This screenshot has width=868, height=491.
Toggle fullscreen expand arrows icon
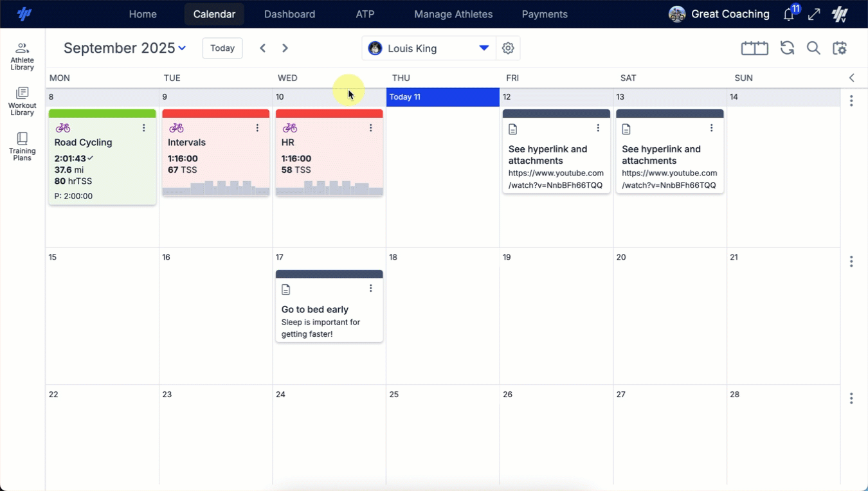tap(814, 14)
